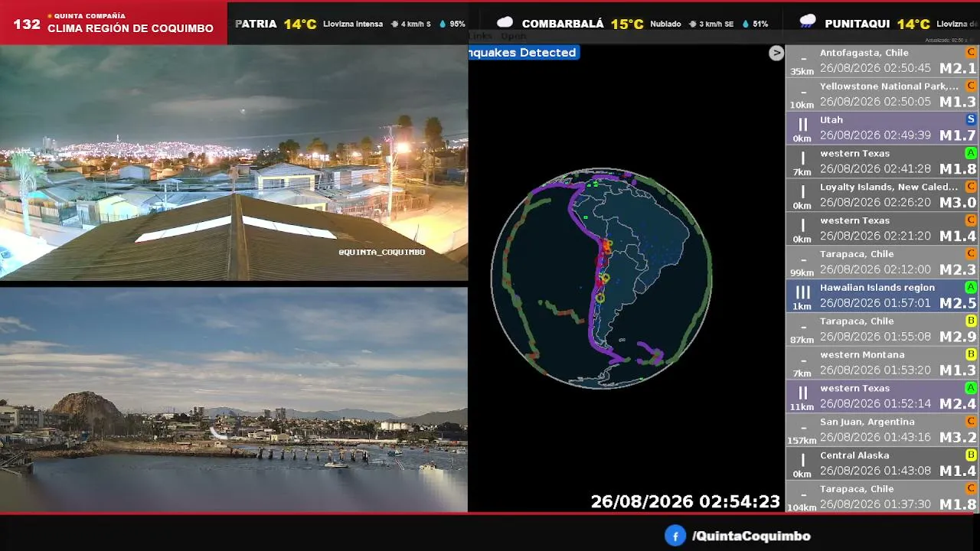Click the South America seismic globe
The image size is (980, 551).
coord(601,278)
